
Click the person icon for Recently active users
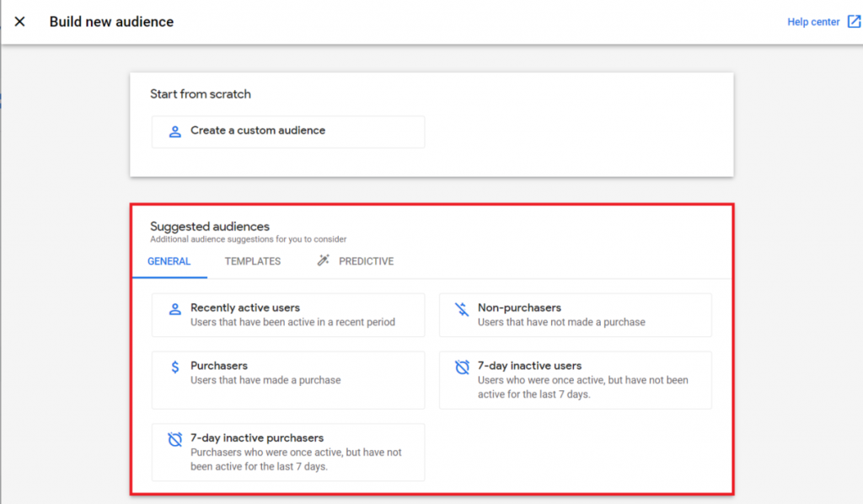pos(175,309)
